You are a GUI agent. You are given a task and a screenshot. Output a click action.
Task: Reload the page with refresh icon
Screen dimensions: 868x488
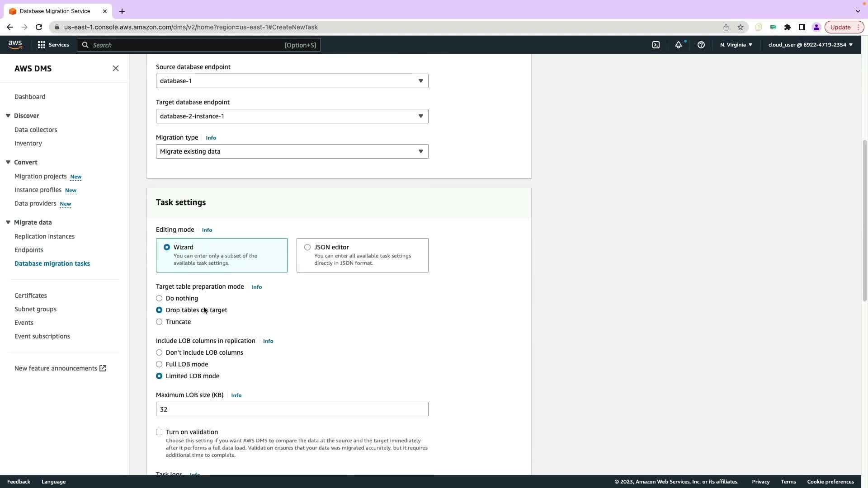point(39,27)
